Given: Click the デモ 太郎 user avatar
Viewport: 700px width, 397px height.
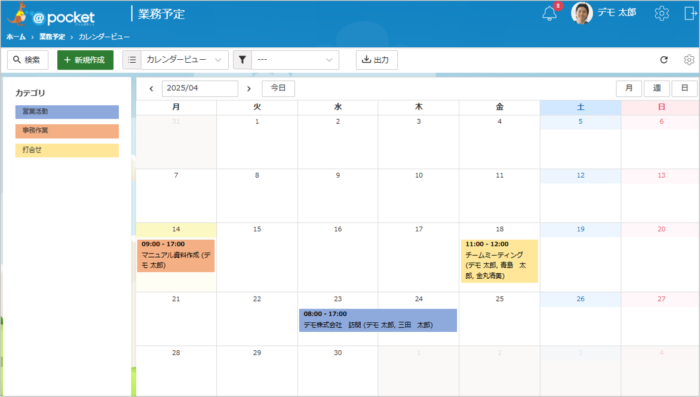Looking at the screenshot, I should pos(582,13).
